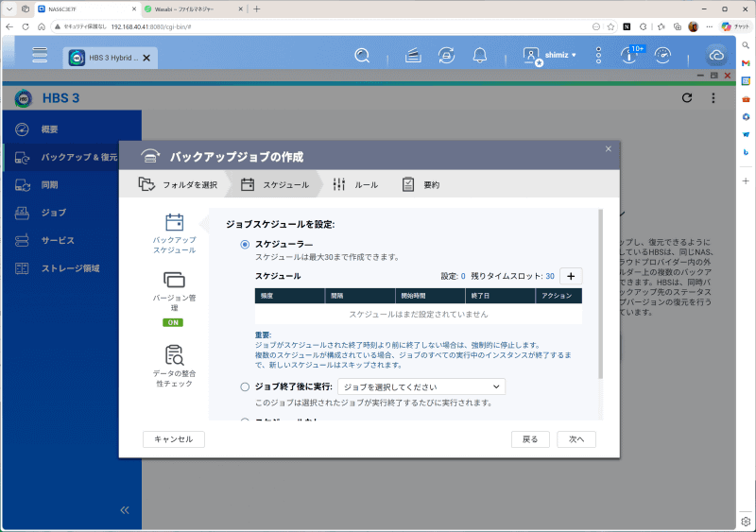This screenshot has width=756, height=532.
Task: Open the browser profile avatar
Action: point(694,27)
